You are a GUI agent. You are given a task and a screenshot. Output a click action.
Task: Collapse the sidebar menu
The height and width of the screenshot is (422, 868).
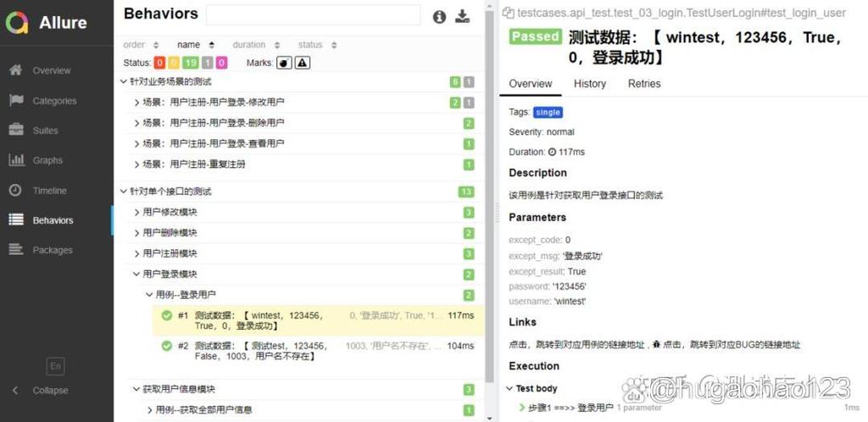(50, 390)
